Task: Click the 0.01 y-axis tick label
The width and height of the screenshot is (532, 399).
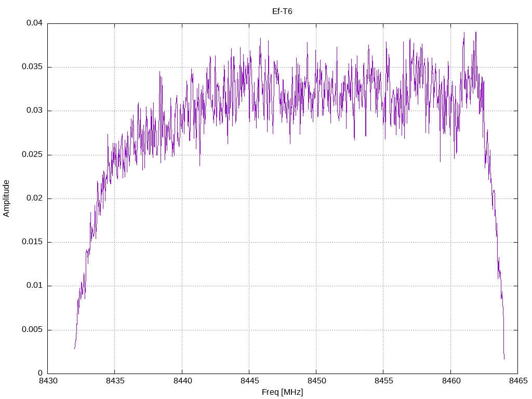Action: [x=35, y=285]
